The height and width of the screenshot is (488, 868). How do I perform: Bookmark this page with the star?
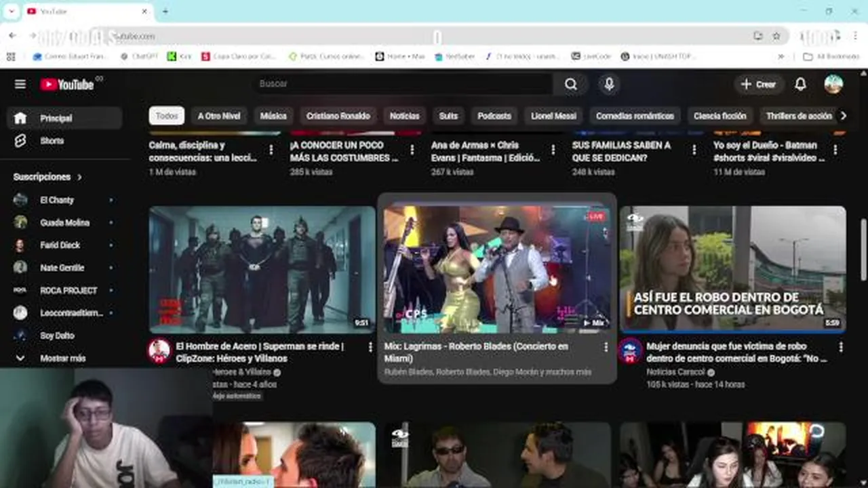coord(776,36)
